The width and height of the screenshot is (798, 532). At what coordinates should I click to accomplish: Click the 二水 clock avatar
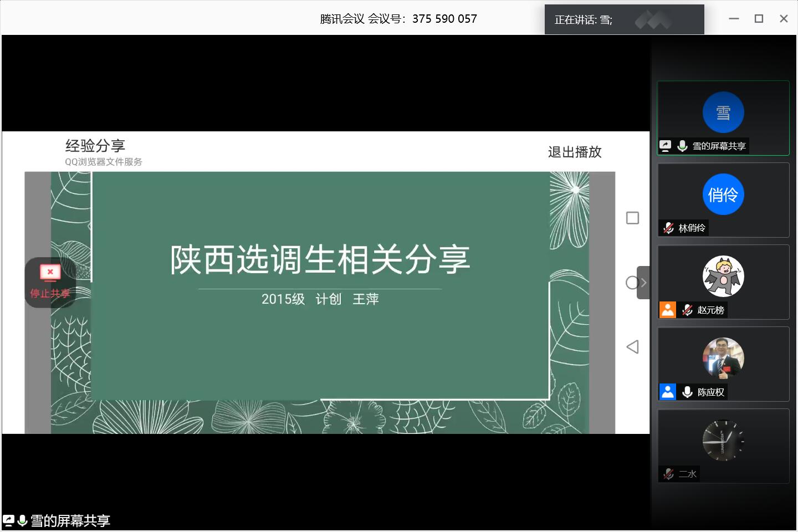(723, 441)
